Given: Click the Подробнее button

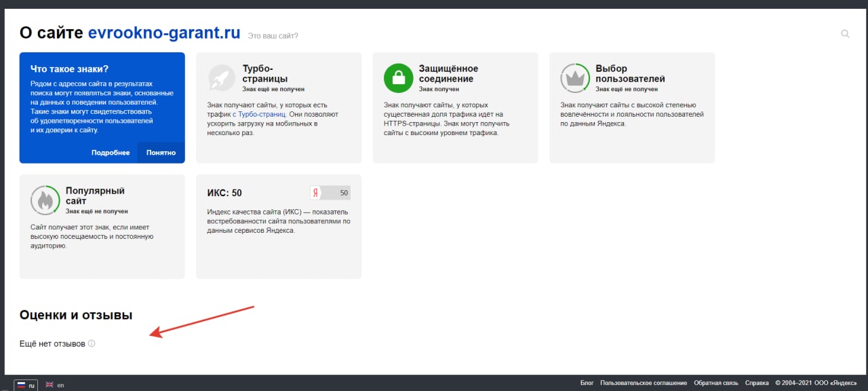Looking at the screenshot, I should (x=111, y=153).
